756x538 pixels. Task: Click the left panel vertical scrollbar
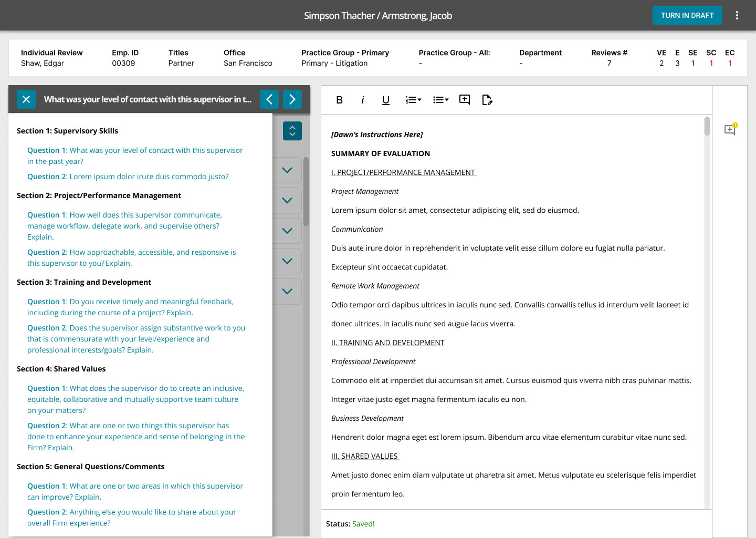[x=306, y=192]
